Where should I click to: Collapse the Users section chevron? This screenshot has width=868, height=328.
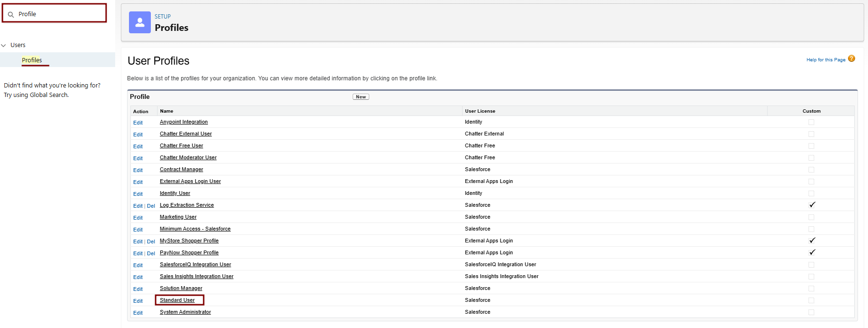pyautogui.click(x=4, y=45)
